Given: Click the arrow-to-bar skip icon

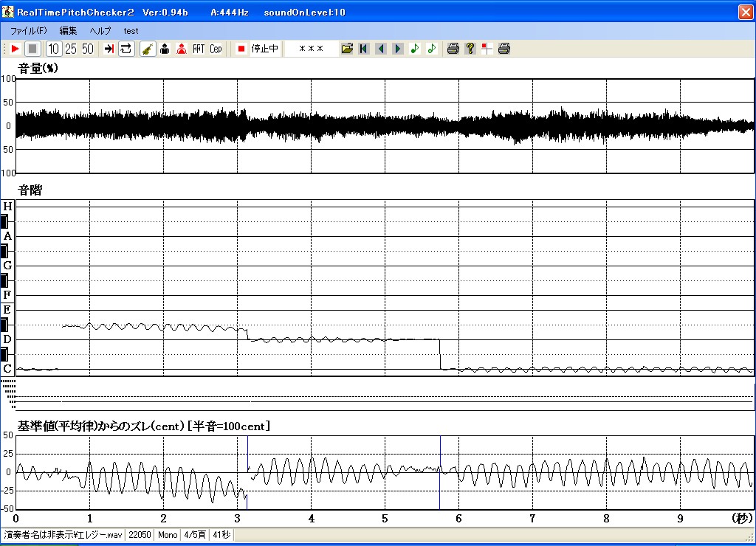Looking at the screenshot, I should tap(109, 49).
